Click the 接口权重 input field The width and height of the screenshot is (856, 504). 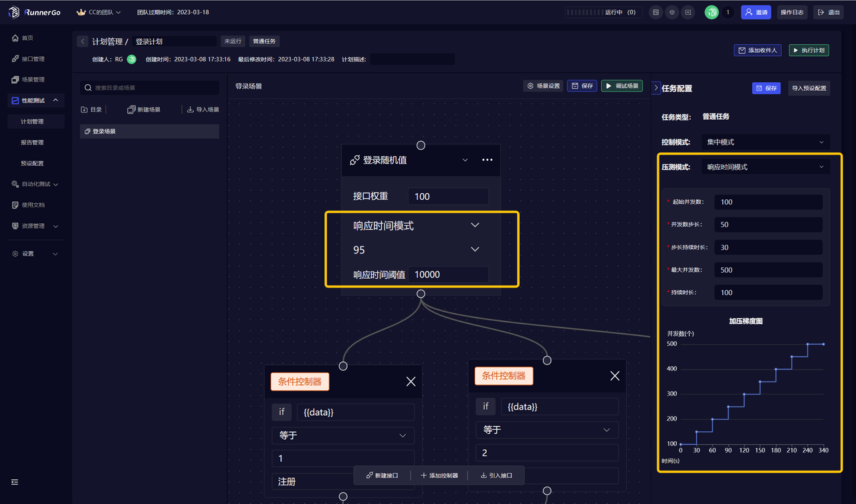(x=448, y=197)
